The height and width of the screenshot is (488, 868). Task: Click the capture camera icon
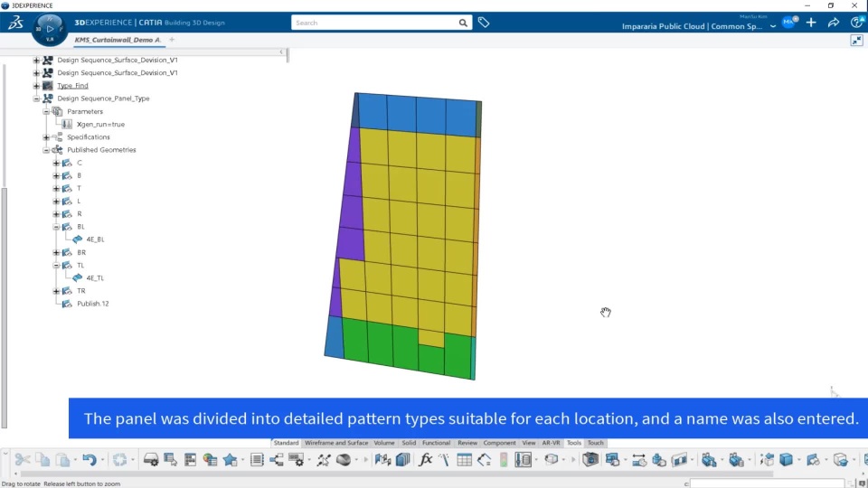(590, 459)
